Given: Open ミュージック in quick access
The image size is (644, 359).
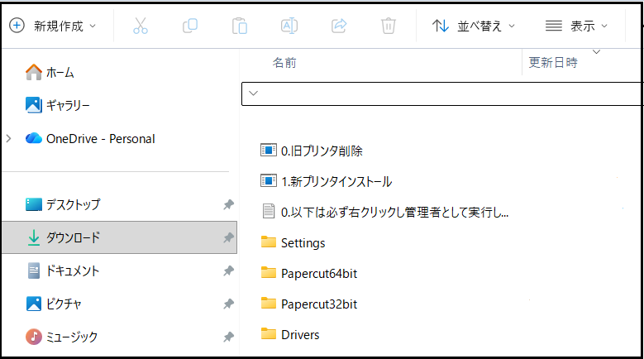Looking at the screenshot, I should [72, 337].
